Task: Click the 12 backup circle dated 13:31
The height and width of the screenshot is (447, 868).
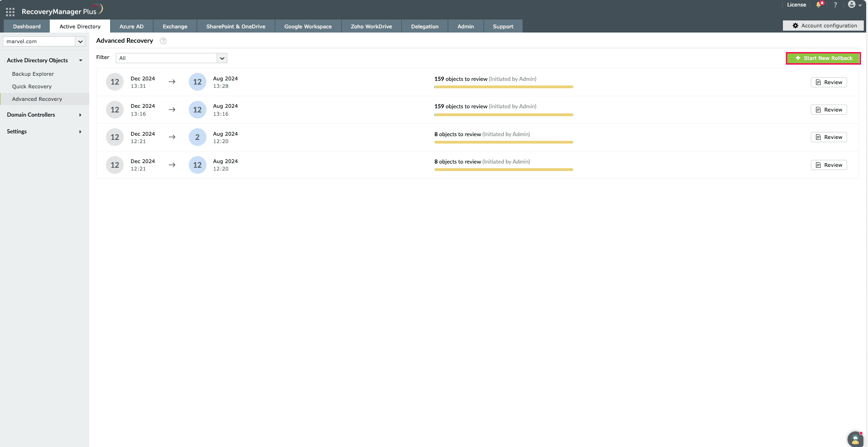Action: click(x=115, y=82)
